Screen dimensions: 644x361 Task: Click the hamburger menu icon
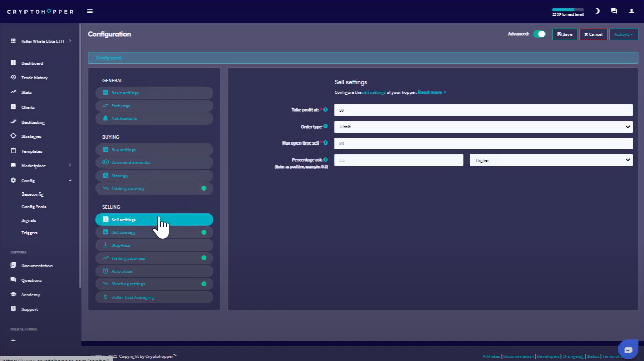(x=90, y=11)
